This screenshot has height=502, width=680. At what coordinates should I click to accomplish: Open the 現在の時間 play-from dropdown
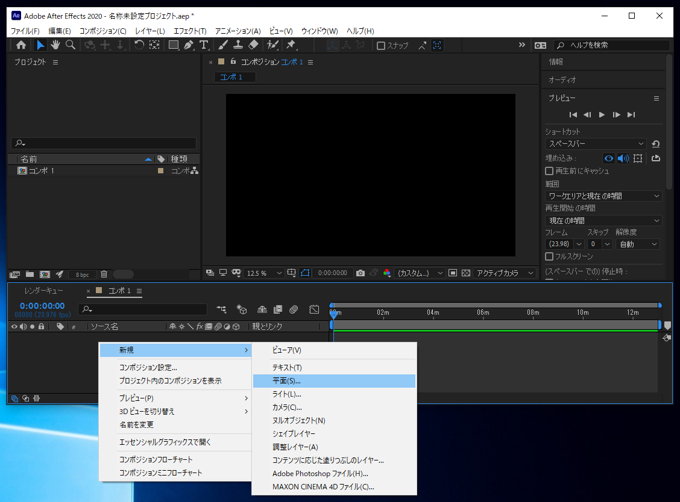pyautogui.click(x=603, y=221)
